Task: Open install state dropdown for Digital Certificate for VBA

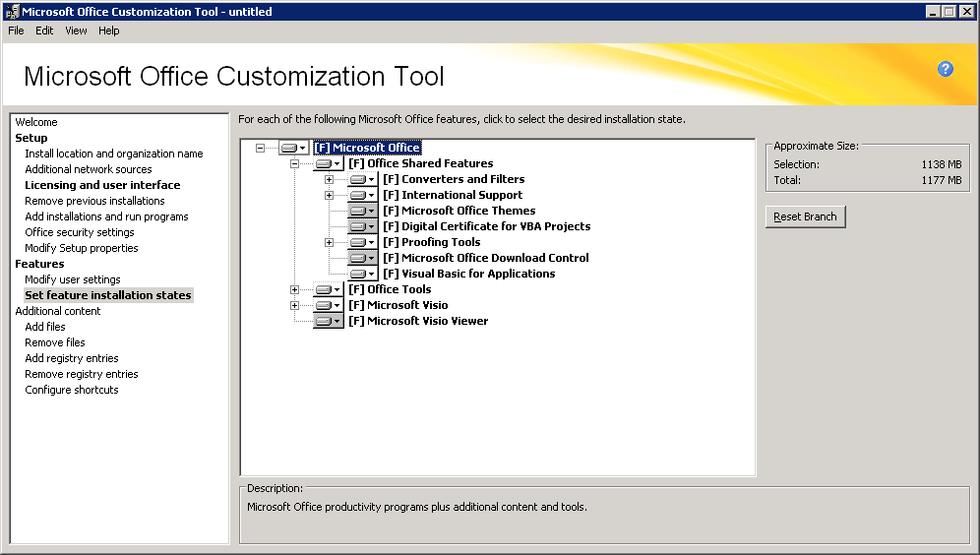Action: click(362, 226)
